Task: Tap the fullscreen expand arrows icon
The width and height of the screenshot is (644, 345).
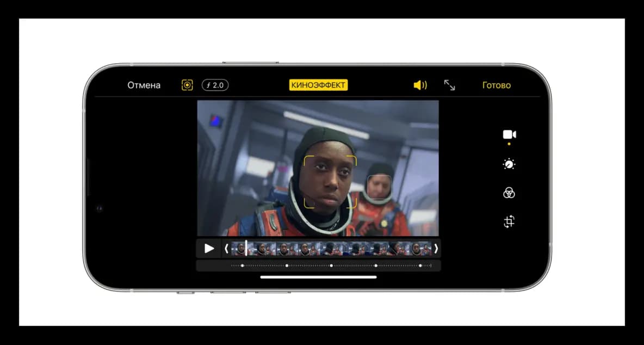Action: click(x=450, y=85)
